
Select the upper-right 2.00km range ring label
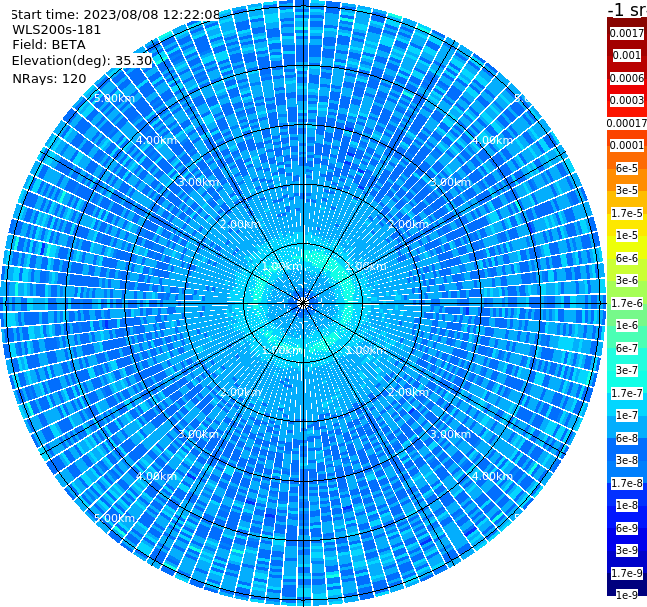[x=409, y=224]
